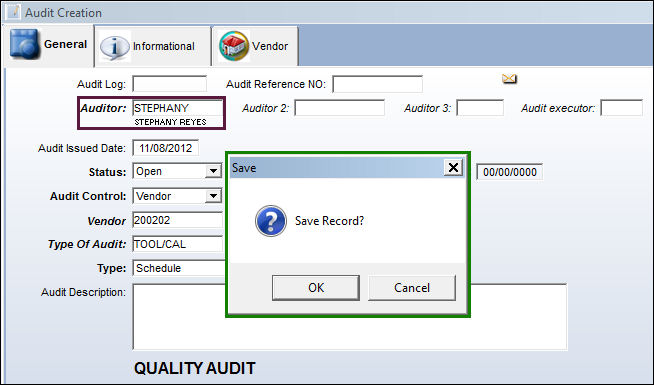Click the Auditor 2 input field
This screenshot has height=385, width=654.
click(x=340, y=108)
